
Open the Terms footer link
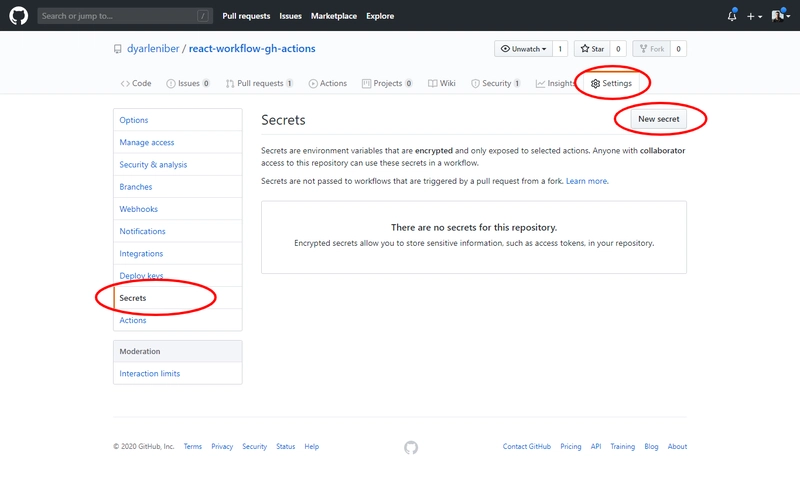(193, 446)
